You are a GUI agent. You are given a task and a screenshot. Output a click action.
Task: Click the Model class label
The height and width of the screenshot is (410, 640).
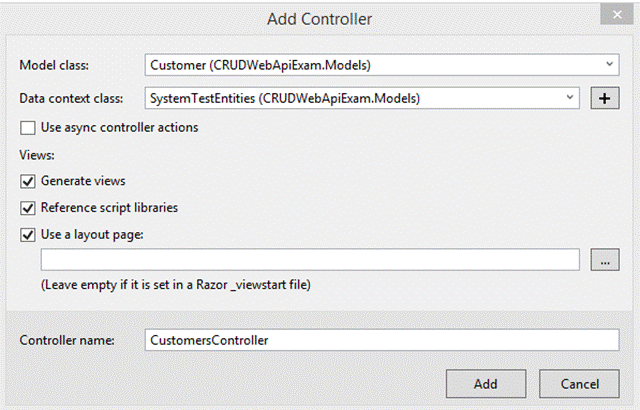(54, 65)
